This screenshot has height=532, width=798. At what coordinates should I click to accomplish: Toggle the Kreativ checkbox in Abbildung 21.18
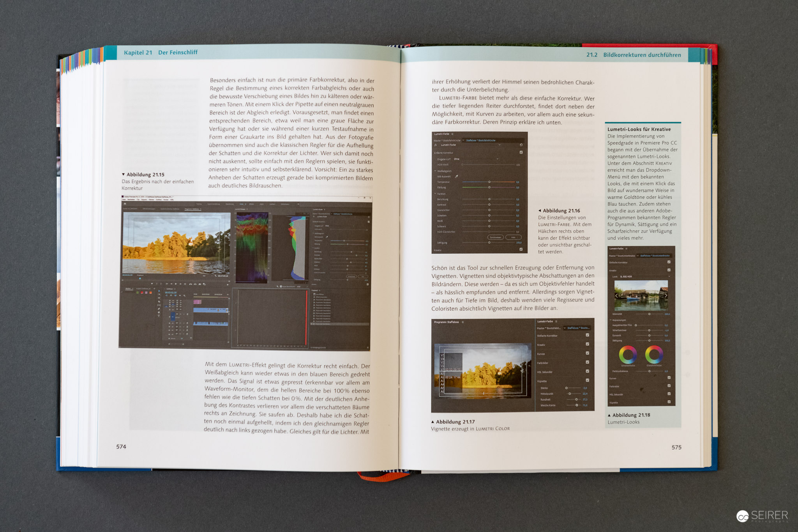click(669, 270)
